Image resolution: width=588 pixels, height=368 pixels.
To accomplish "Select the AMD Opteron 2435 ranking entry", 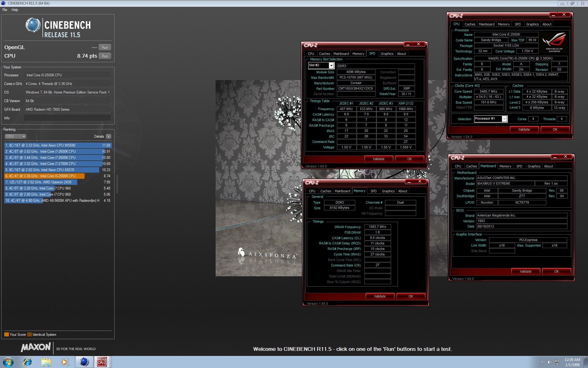I will [x=58, y=182].
